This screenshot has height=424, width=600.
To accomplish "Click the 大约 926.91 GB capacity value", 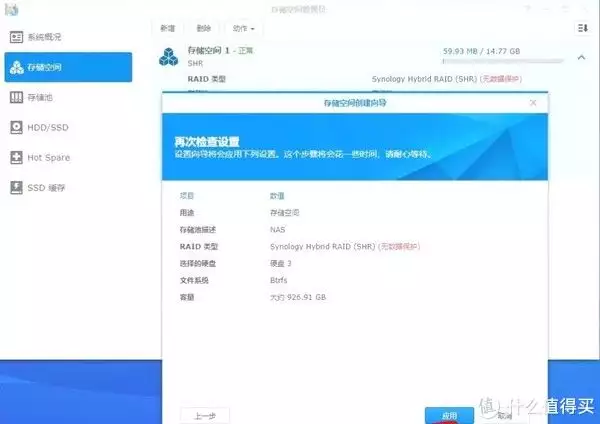I will coord(298,297).
